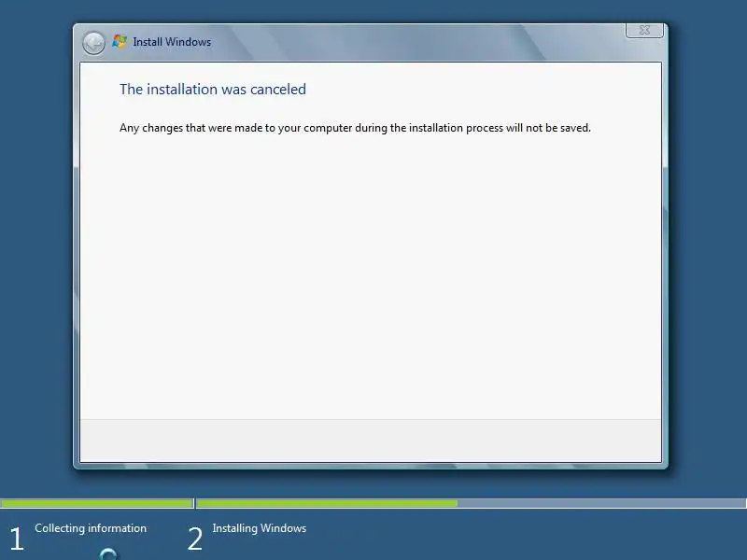Click the step number 1
747x560 pixels.
(17, 539)
